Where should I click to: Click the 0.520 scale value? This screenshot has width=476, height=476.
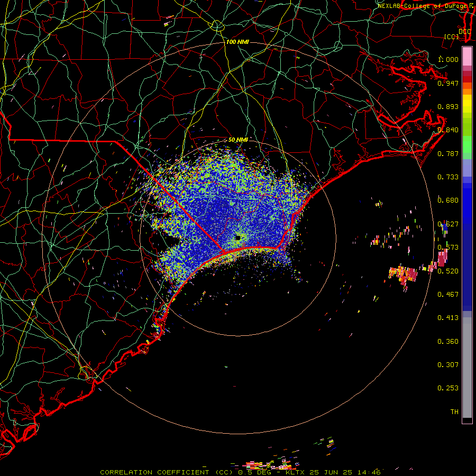pyautogui.click(x=448, y=271)
